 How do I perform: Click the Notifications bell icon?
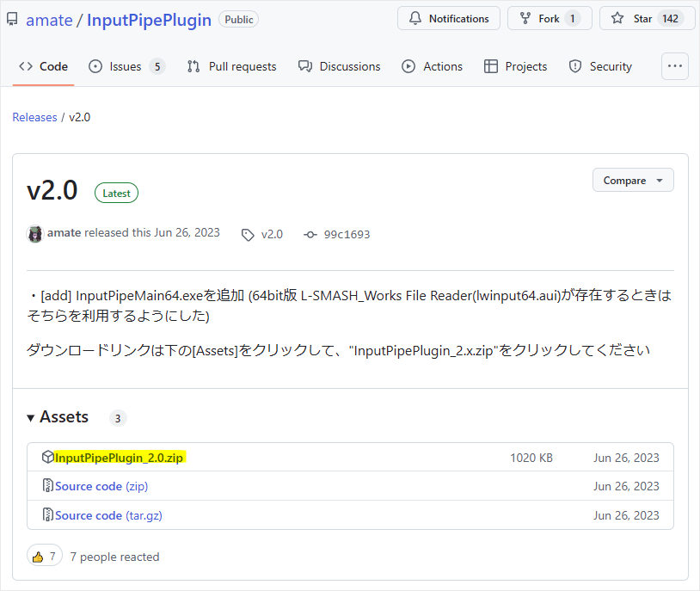pos(415,18)
